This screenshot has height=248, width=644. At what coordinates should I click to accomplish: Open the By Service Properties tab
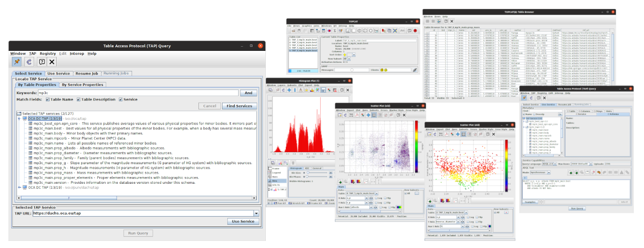coord(82,84)
